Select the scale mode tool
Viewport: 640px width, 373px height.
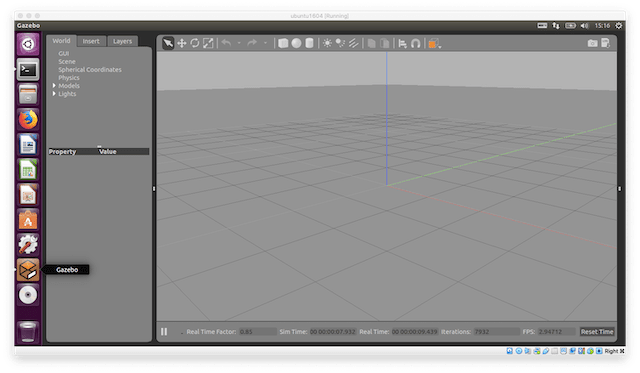point(208,43)
